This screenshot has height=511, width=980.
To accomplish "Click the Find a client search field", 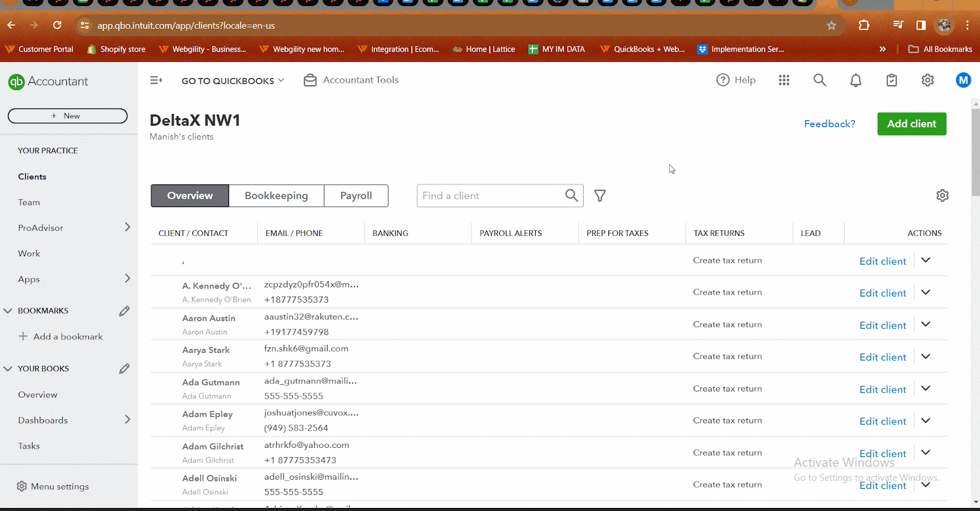I will (x=490, y=195).
